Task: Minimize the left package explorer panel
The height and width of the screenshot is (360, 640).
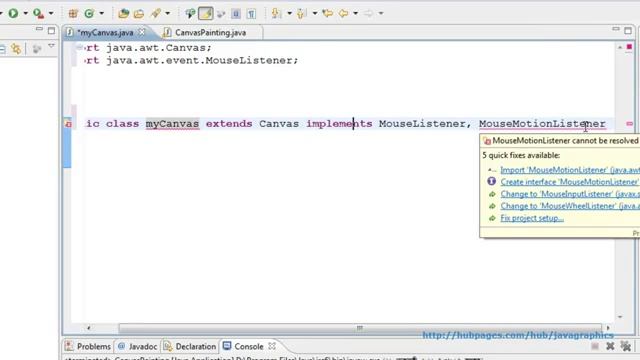Action: click(x=39, y=29)
